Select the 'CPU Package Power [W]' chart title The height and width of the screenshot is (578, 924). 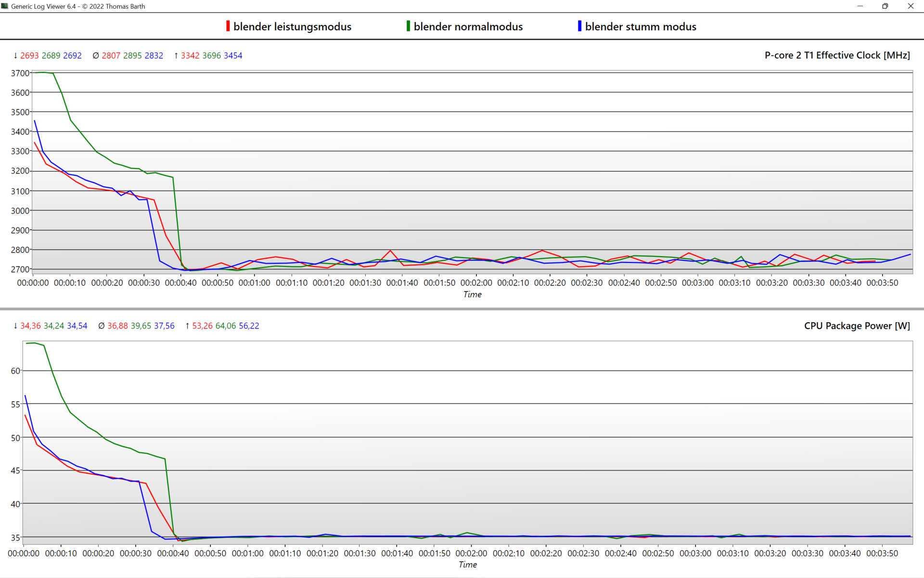pyautogui.click(x=857, y=326)
